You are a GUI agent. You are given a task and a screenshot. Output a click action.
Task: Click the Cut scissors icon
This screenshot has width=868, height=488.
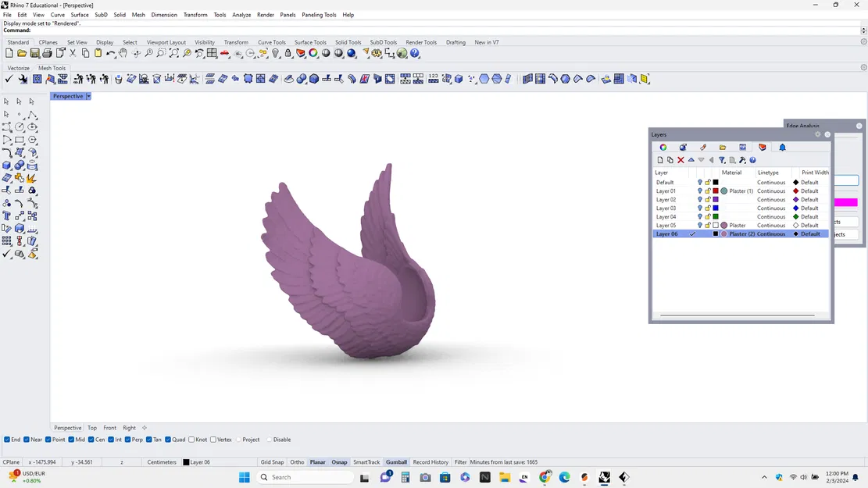(x=73, y=53)
